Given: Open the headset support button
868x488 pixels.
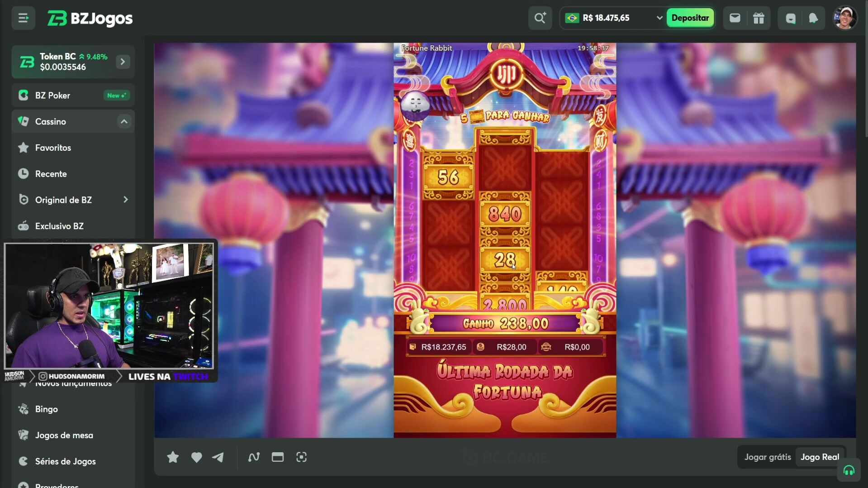Looking at the screenshot, I should pyautogui.click(x=849, y=471).
